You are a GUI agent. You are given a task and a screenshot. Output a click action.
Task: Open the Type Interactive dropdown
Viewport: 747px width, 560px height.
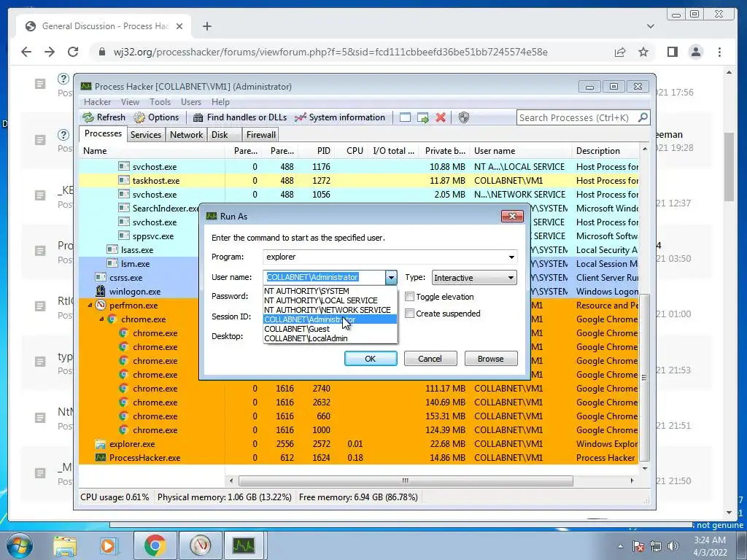pos(474,278)
